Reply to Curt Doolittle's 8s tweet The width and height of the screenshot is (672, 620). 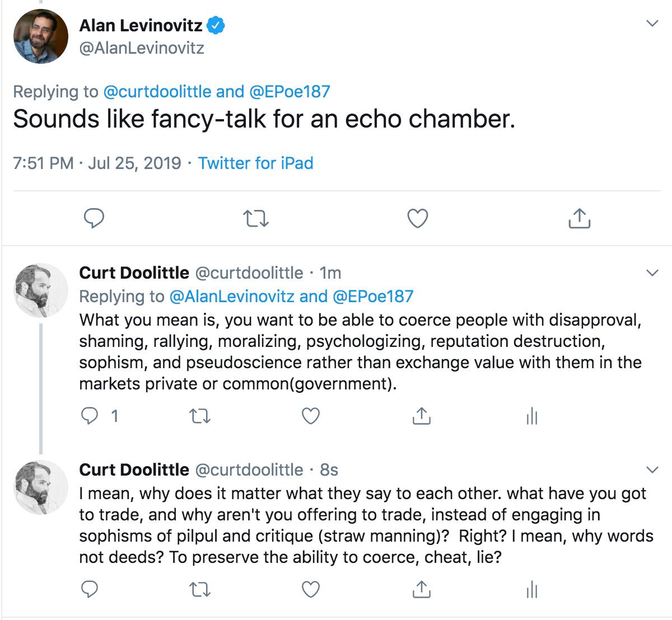point(90,589)
